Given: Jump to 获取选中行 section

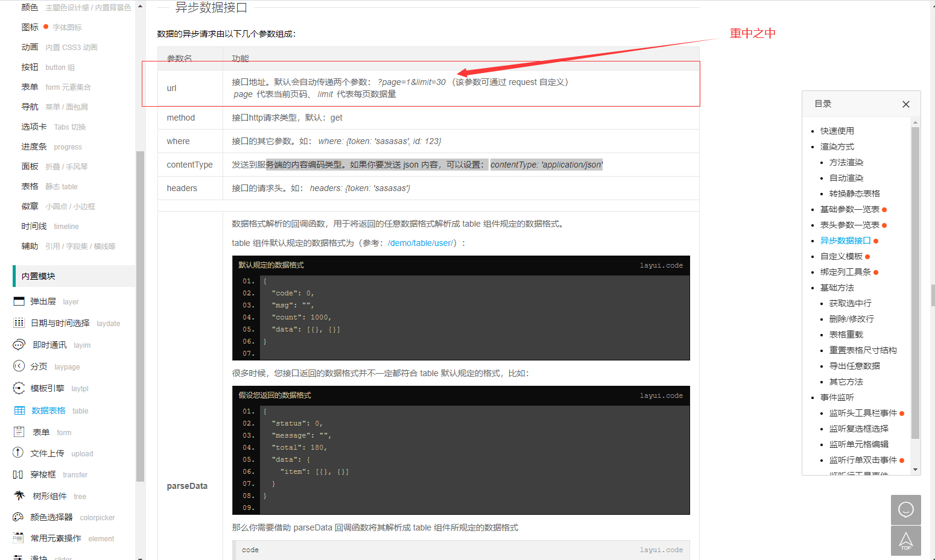Looking at the screenshot, I should coord(850,303).
